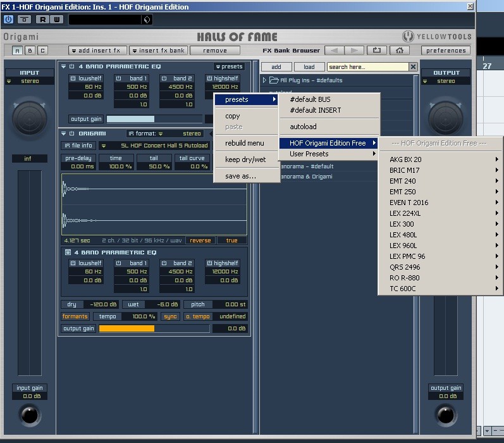This screenshot has width=504, height=443.
Task: Choose save as... menu entry
Action: click(247, 176)
